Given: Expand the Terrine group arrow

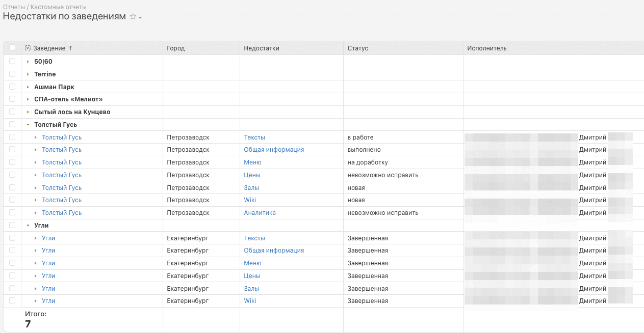Looking at the screenshot, I should (x=28, y=74).
